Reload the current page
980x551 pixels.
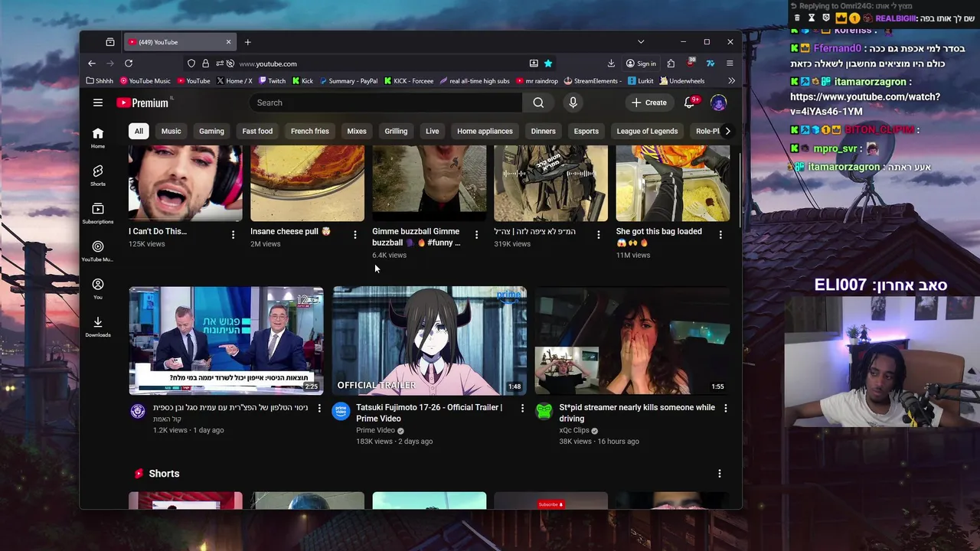click(x=129, y=64)
